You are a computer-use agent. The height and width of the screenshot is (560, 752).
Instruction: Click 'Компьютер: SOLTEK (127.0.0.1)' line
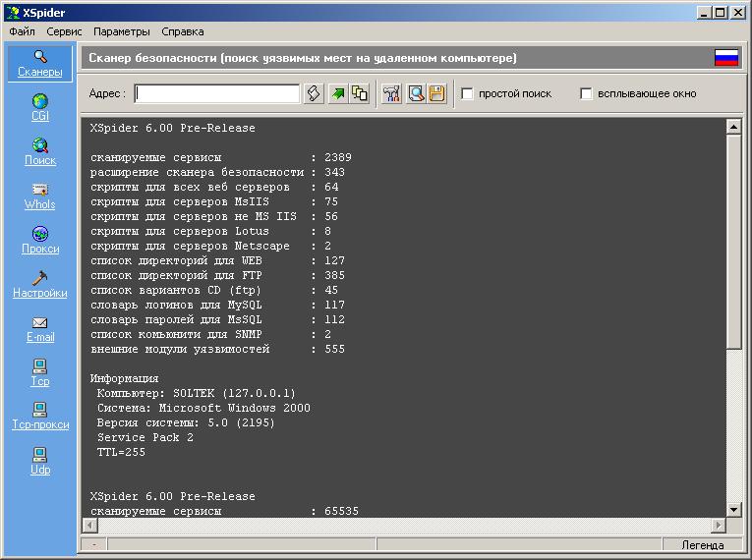point(197,393)
